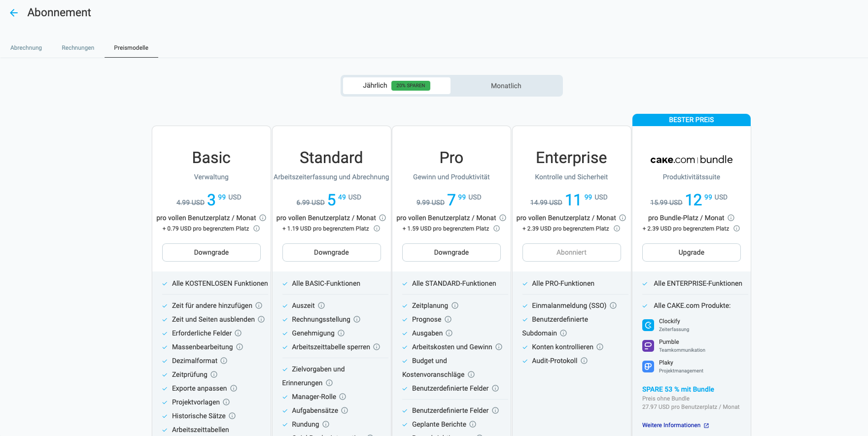The width and height of the screenshot is (868, 436).
Task: Click the info icon beside Konten kontrollieren
Action: pyautogui.click(x=600, y=347)
